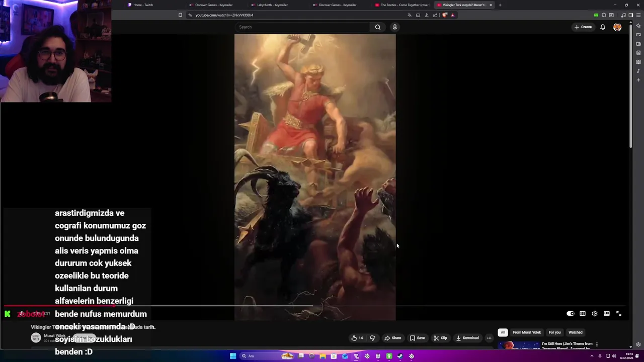Toggle subtitles closed captions button
This screenshot has width=644, height=362.
(583, 314)
